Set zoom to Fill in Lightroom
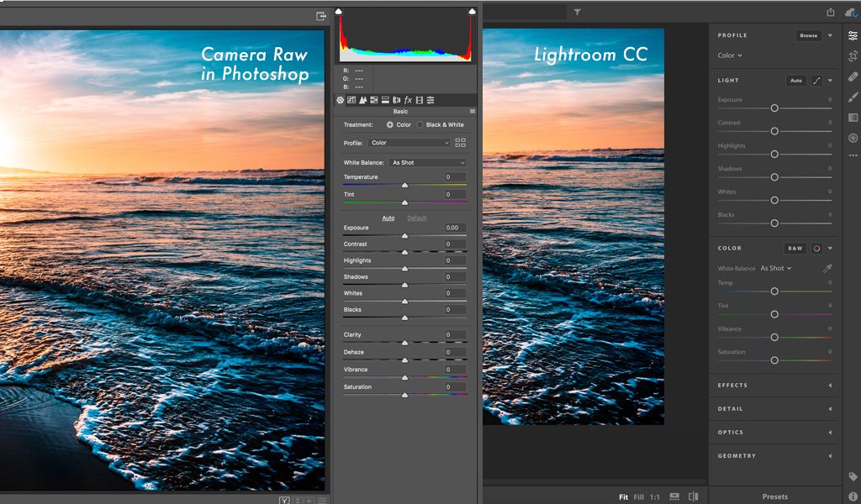 (639, 497)
